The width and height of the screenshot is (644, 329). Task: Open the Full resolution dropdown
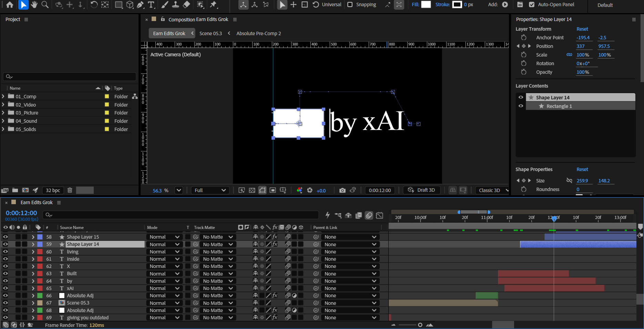[x=210, y=190]
